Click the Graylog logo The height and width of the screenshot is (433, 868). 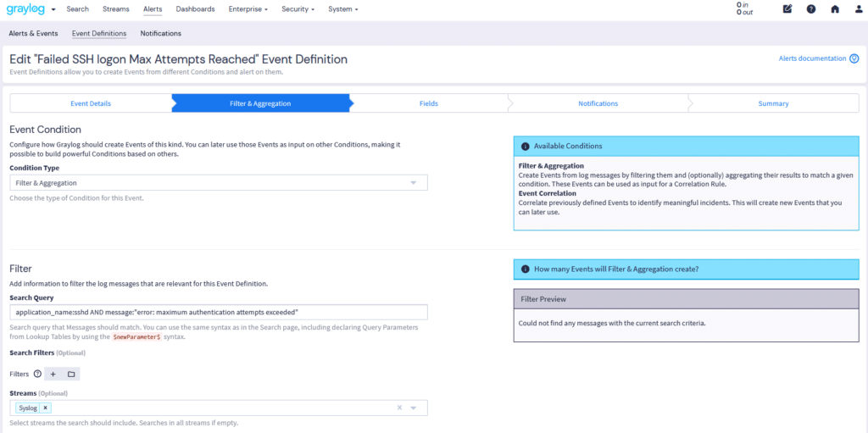point(25,9)
